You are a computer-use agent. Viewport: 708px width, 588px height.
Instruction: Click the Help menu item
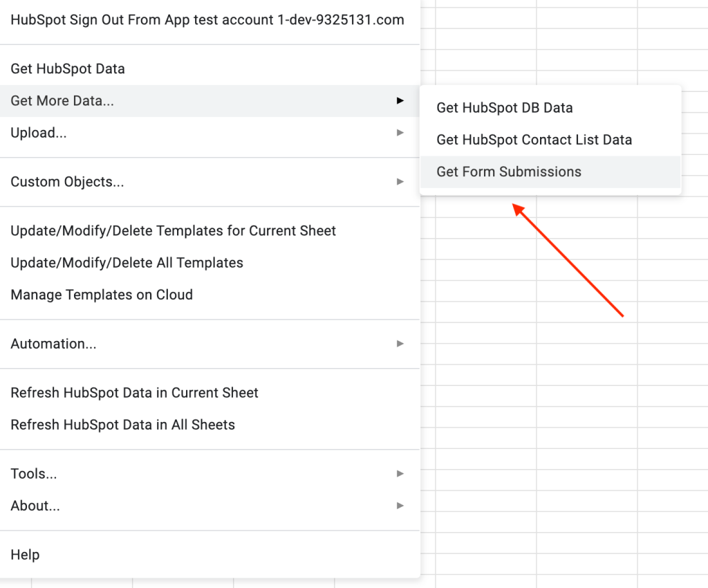point(25,555)
